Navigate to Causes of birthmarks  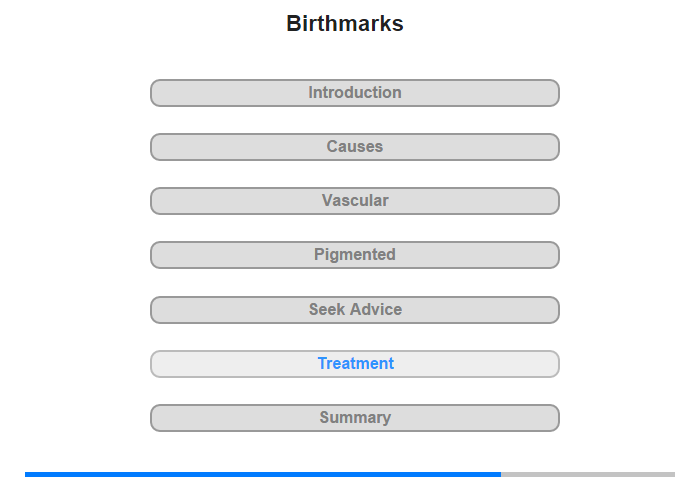tap(354, 147)
